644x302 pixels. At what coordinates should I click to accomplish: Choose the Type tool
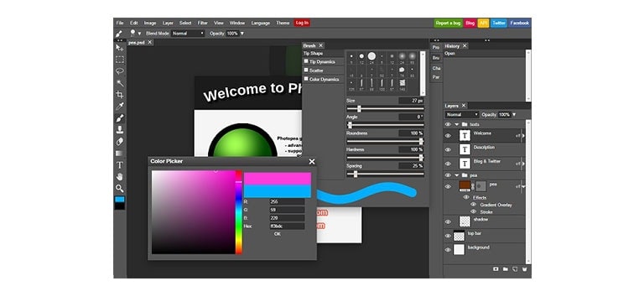click(120, 165)
